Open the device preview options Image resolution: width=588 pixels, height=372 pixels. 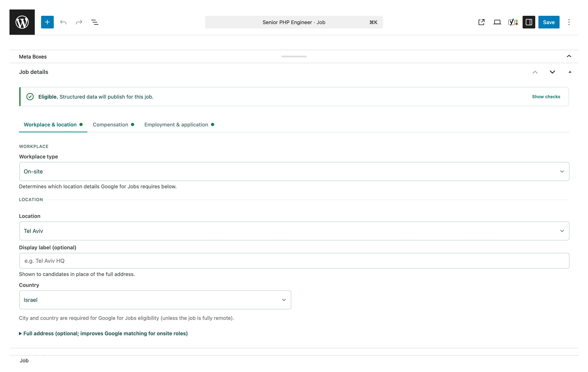pyautogui.click(x=497, y=22)
